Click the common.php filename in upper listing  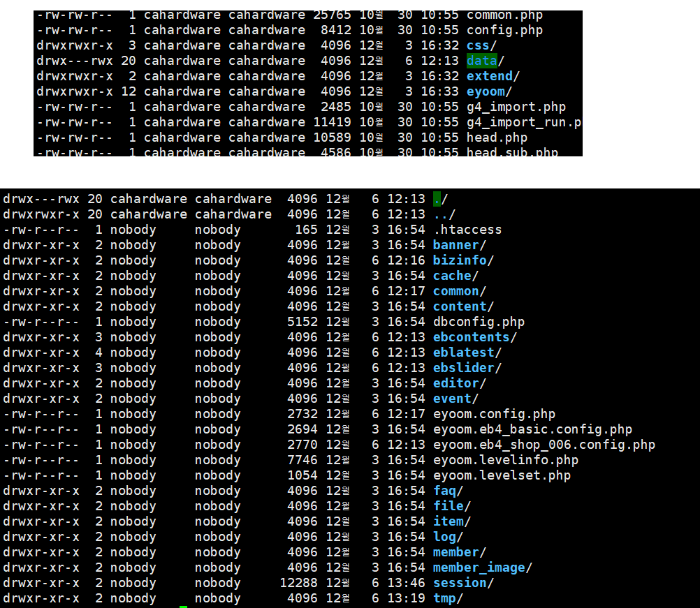pos(504,15)
